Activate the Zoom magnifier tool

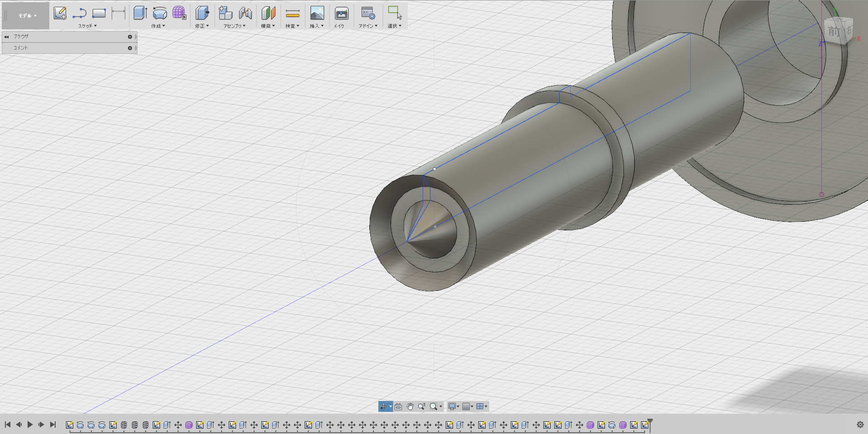[x=422, y=406]
